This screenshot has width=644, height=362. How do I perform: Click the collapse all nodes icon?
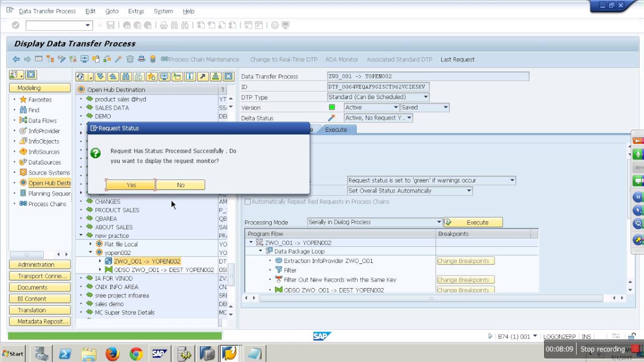[x=113, y=76]
